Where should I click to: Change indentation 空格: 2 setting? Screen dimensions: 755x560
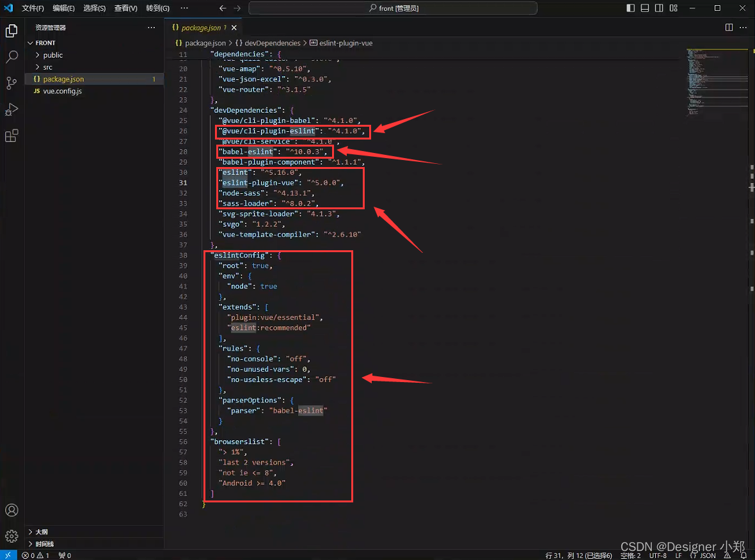click(x=630, y=555)
